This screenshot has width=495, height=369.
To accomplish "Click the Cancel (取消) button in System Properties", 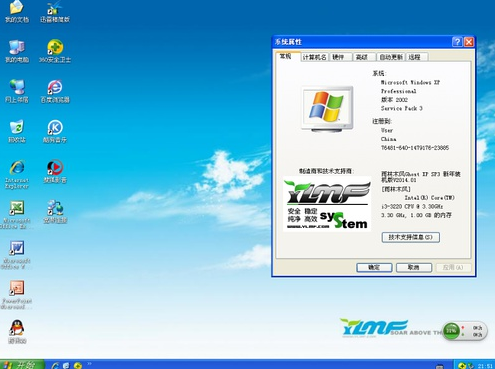I will pos(414,267).
